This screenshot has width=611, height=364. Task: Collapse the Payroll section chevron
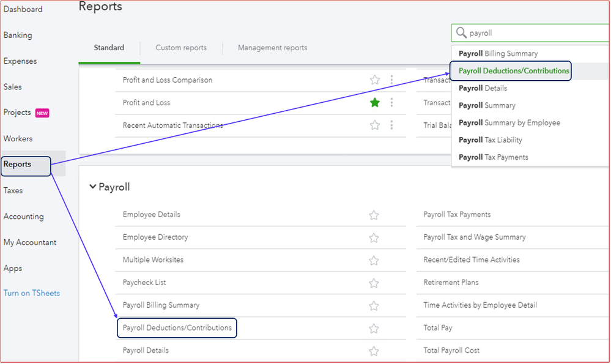[x=93, y=187]
